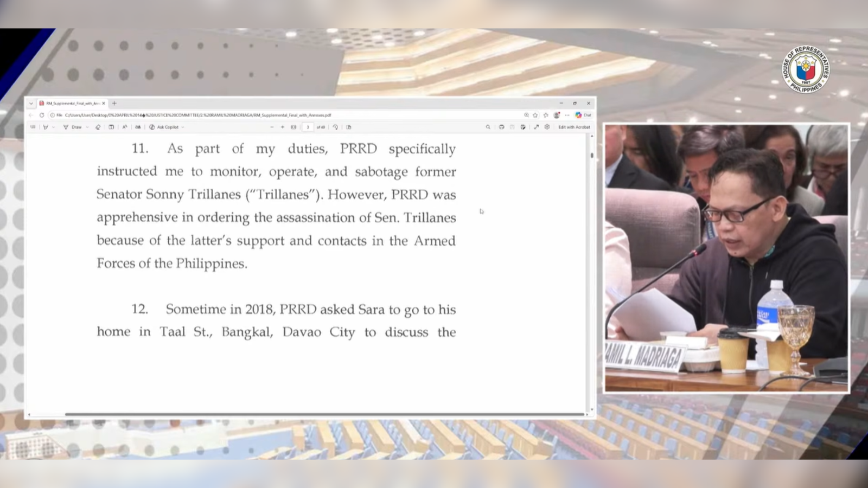Refresh the page with reload icon
868x488 pixels.
pos(41,115)
